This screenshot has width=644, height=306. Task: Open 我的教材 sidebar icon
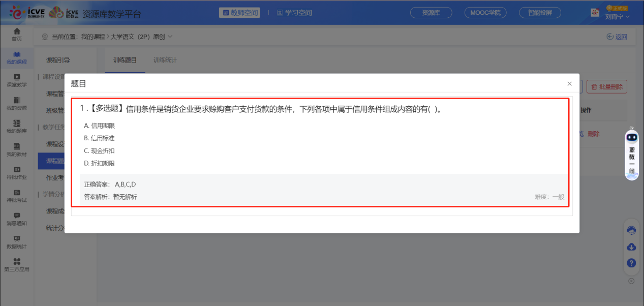point(17,149)
